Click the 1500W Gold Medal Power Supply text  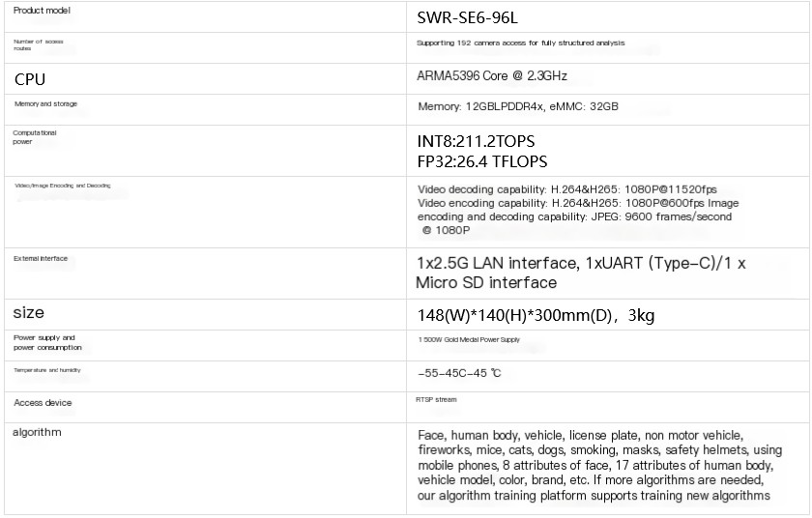tap(469, 340)
